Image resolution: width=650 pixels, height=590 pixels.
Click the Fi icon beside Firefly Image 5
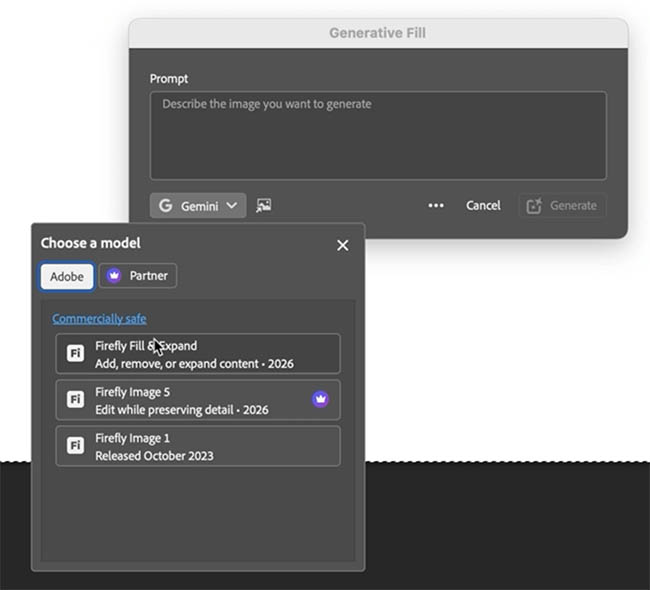click(x=75, y=399)
